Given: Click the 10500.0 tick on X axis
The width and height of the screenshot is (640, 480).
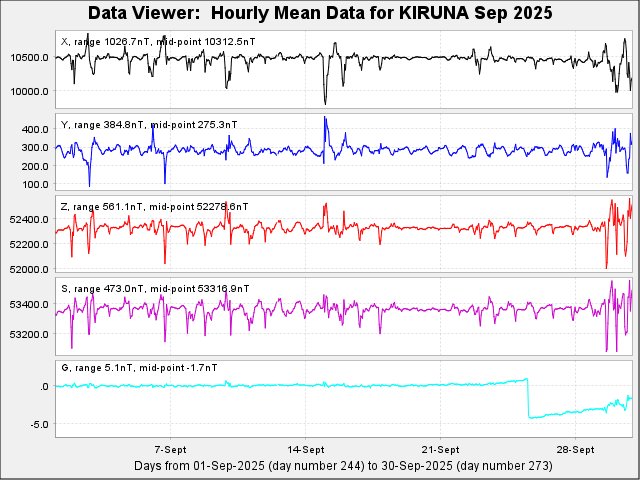Looking at the screenshot, I should (30, 58).
